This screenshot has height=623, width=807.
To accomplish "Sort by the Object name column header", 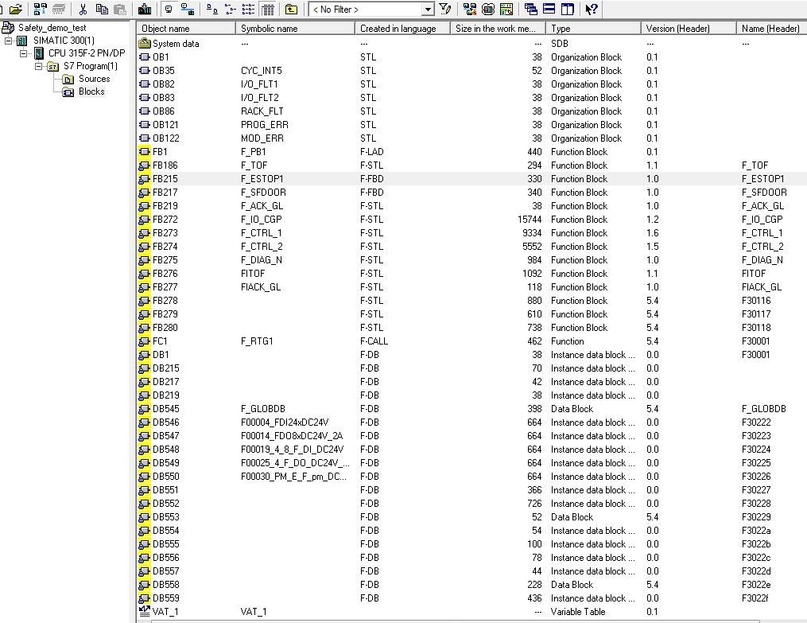I will (186, 28).
